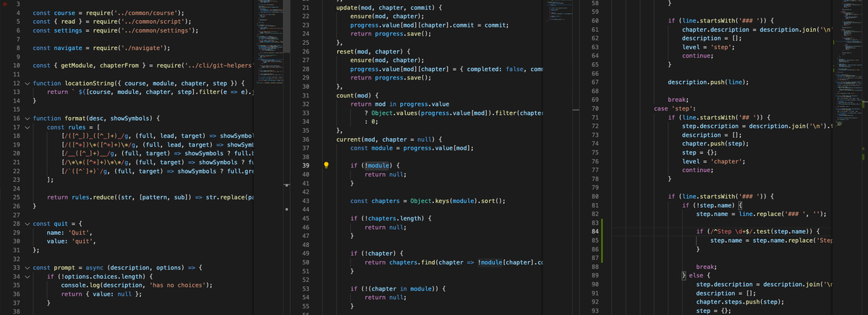Click line number 70 in the right editor
The width and height of the screenshot is (868, 315).
[595, 108]
